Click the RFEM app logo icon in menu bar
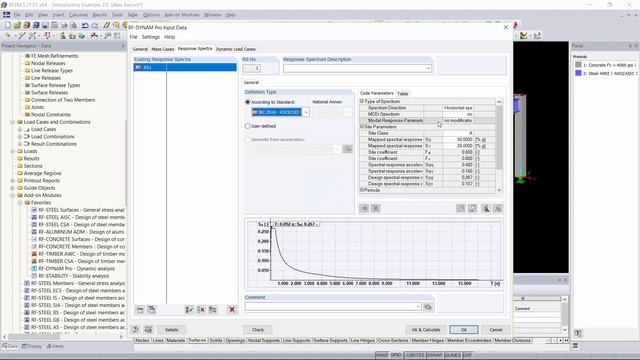The height and width of the screenshot is (360, 640). pyautogui.click(x=7, y=15)
